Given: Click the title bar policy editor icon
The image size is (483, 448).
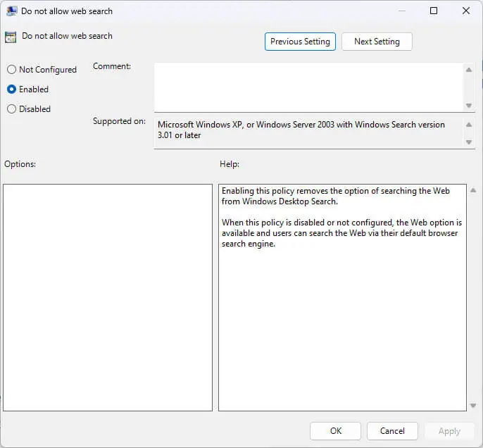Looking at the screenshot, I should (x=12, y=11).
